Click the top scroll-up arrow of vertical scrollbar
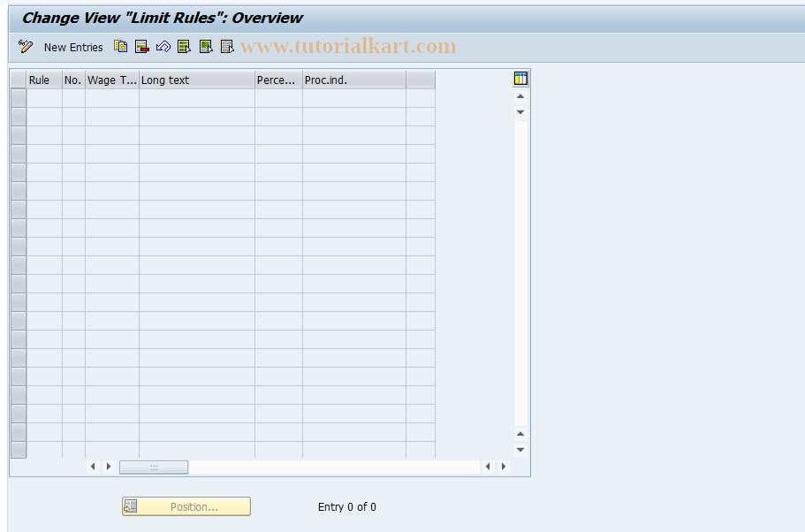Screen dimensions: 805x532 click(x=520, y=96)
